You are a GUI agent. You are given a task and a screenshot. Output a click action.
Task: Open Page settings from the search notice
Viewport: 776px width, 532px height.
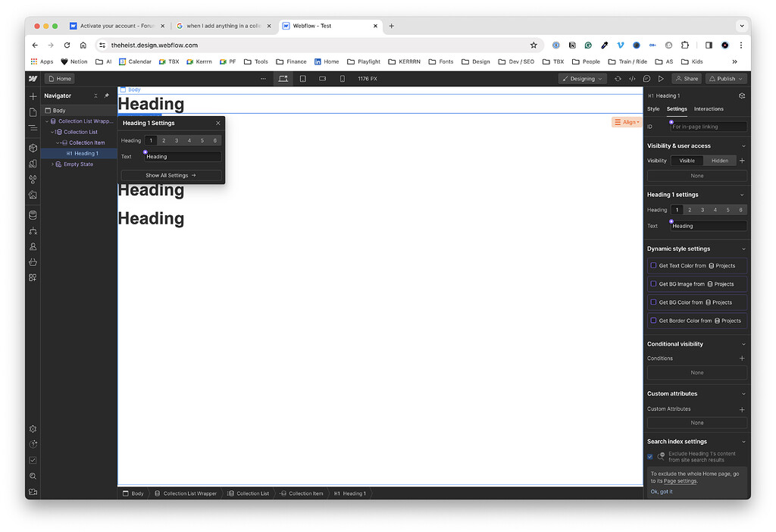679,480
